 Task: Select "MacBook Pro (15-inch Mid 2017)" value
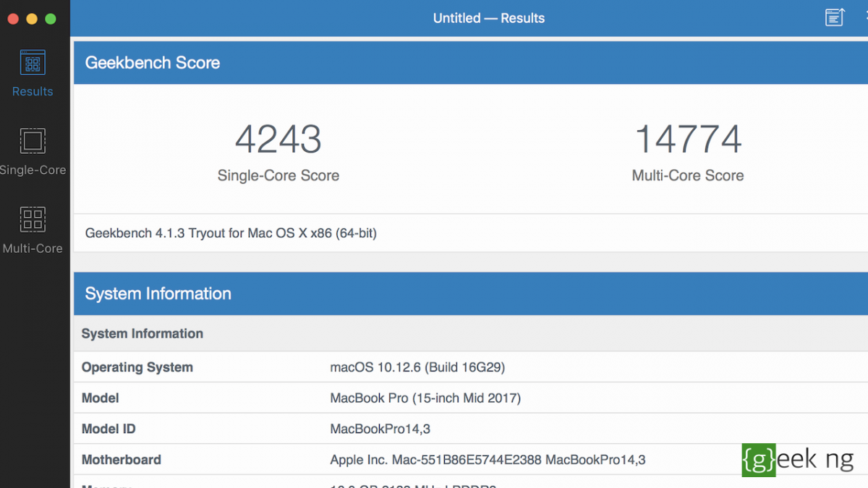pyautogui.click(x=425, y=398)
